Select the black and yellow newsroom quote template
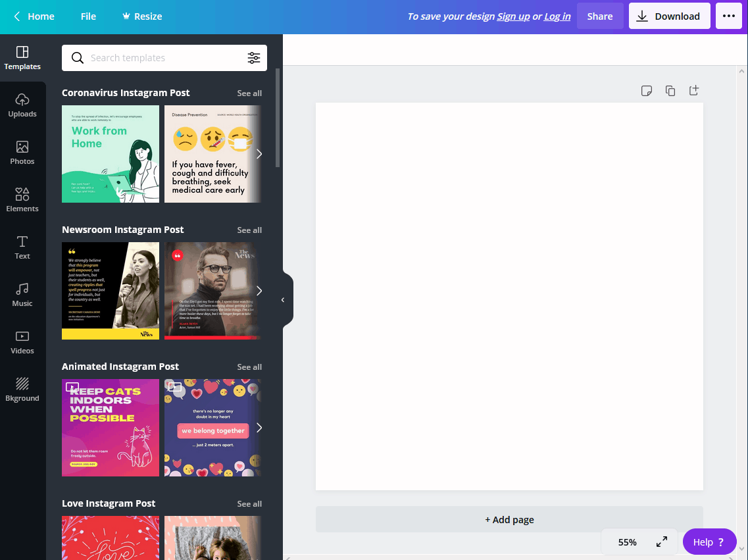Viewport: 748px width, 560px height. (111, 291)
